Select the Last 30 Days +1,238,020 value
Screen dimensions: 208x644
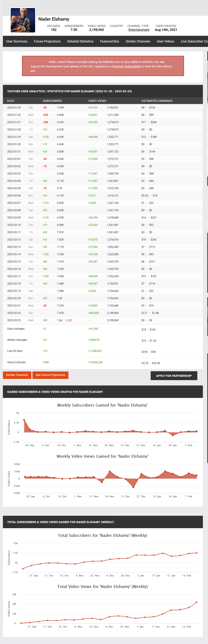pyautogui.click(x=95, y=351)
